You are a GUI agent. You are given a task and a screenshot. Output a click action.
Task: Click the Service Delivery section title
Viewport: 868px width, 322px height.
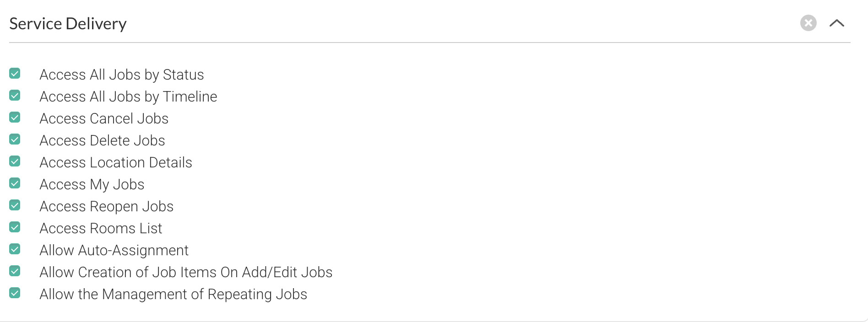tap(68, 24)
